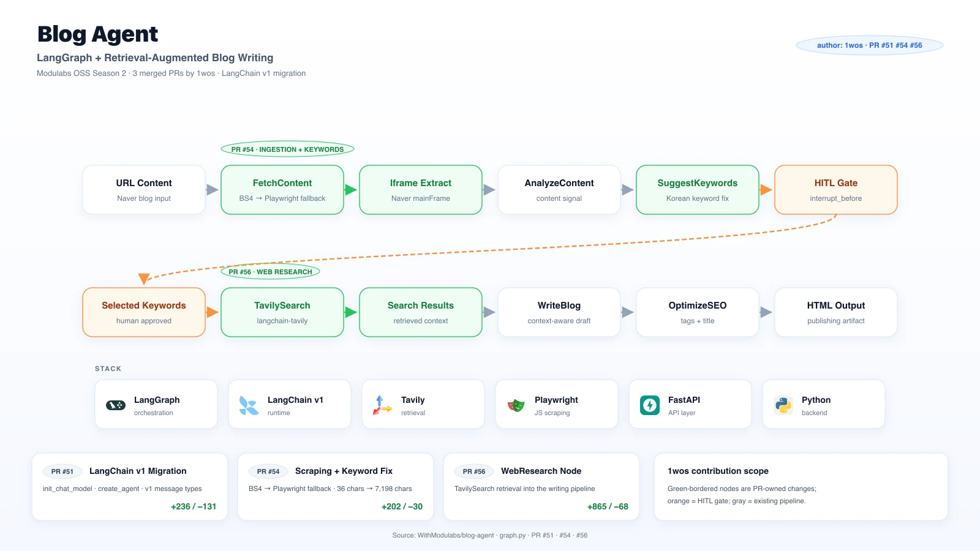Screen dimensions: 980x551
Task: Click the Scraping + Keyword Fix title
Action: (344, 471)
